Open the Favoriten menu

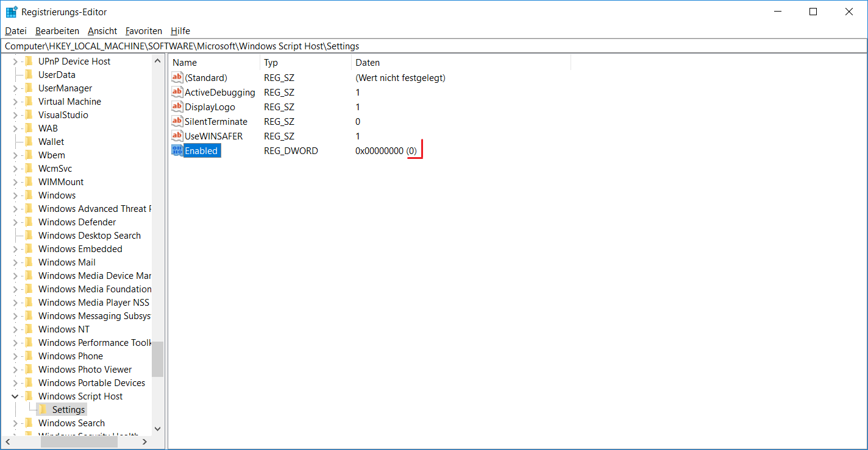click(x=144, y=30)
